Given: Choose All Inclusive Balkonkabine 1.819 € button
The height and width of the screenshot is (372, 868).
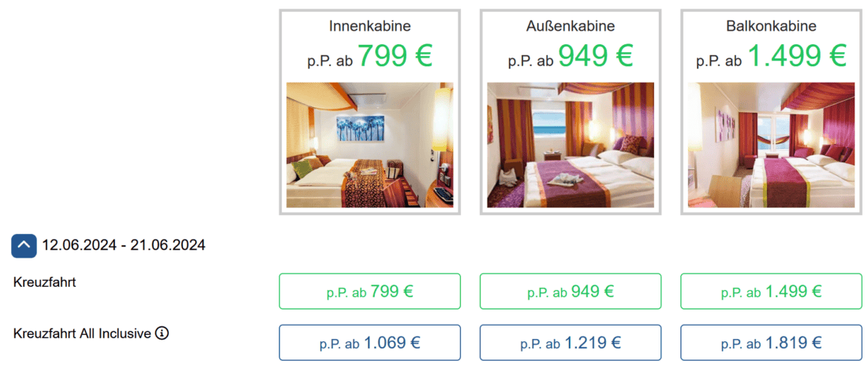Looking at the screenshot, I should [x=771, y=343].
